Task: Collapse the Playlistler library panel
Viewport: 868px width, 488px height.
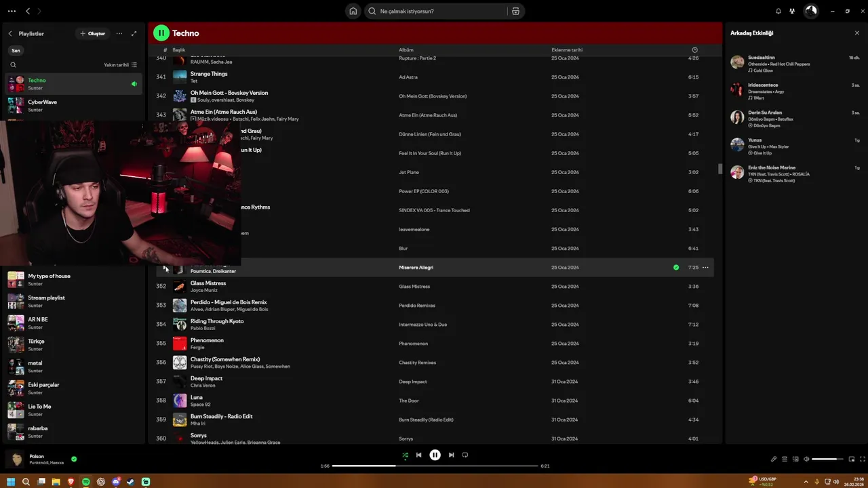Action: tap(10, 33)
